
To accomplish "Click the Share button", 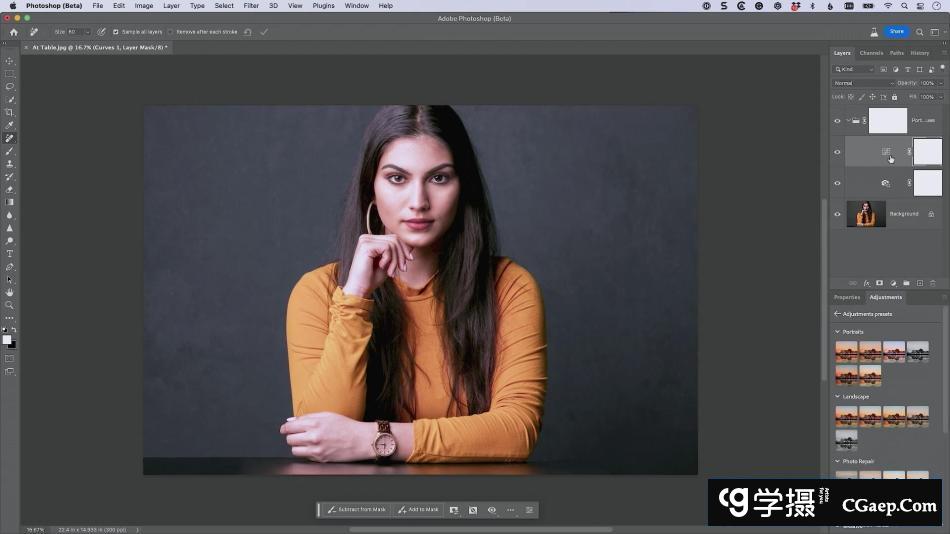I will click(897, 32).
